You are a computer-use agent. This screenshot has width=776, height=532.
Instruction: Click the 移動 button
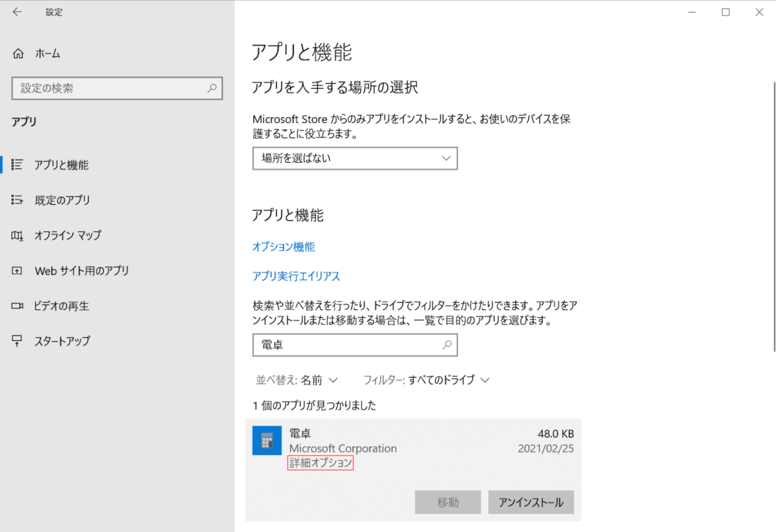pos(448,502)
